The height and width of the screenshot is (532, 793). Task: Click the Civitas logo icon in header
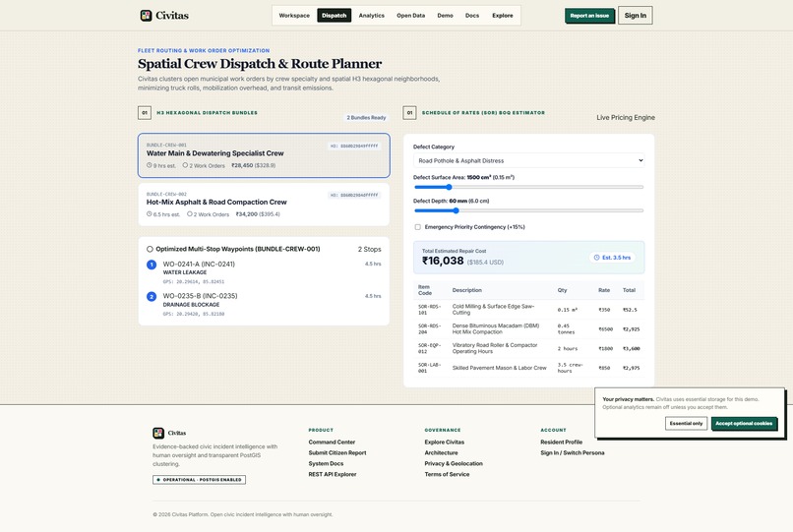(146, 16)
